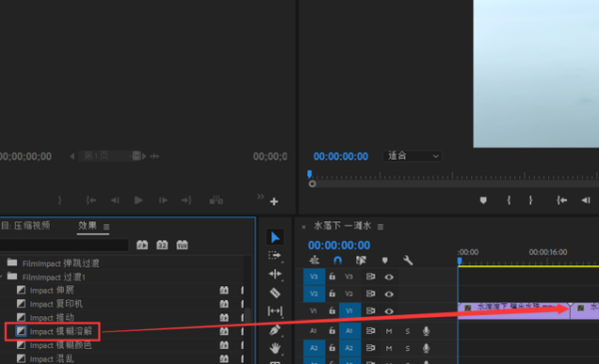Select the Razor tool
The width and height of the screenshot is (599, 364).
275,292
